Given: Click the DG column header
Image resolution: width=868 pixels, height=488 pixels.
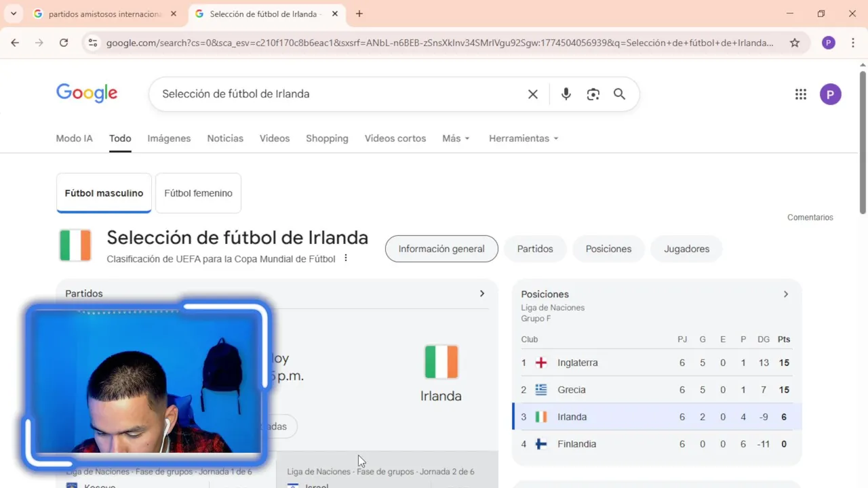Looking at the screenshot, I should (764, 339).
